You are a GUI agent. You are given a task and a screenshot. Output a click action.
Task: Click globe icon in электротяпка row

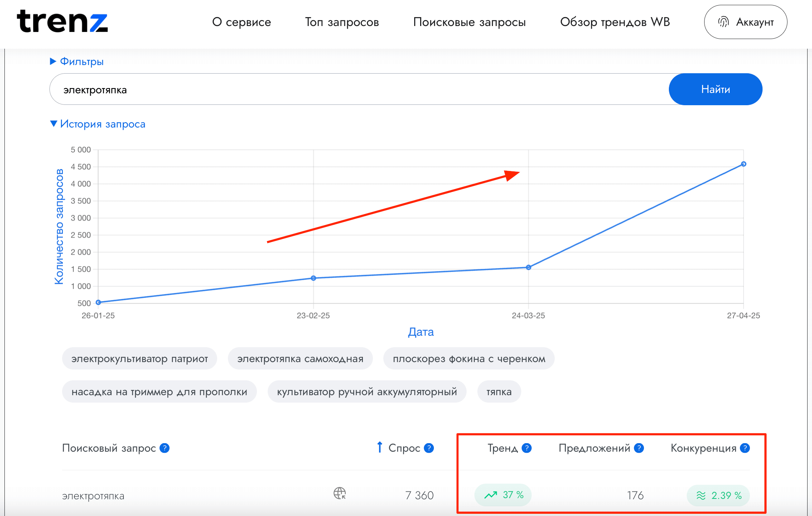[339, 493]
